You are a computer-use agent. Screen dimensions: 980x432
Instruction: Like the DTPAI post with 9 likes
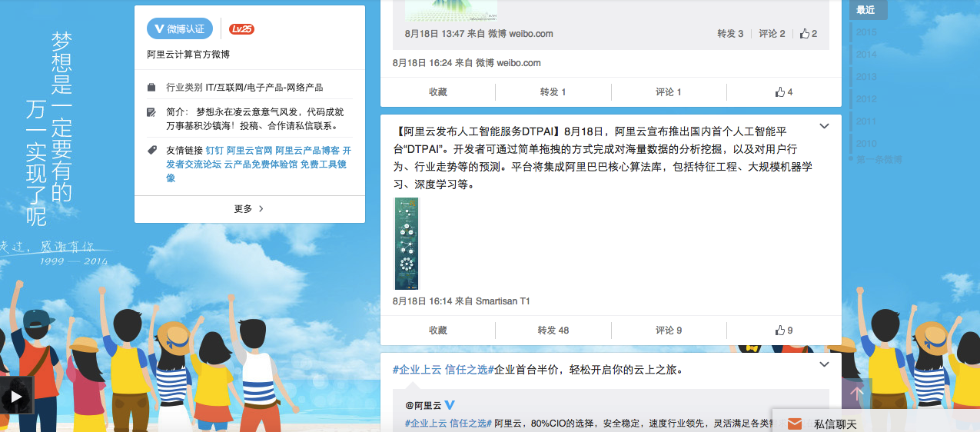click(x=784, y=331)
